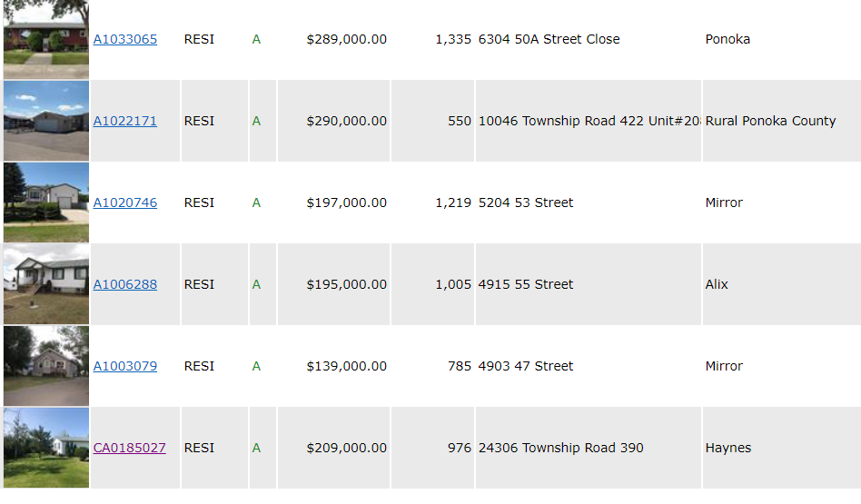Click the $197,000.00 price for Mirror listing
The height and width of the screenshot is (504, 861).
pos(346,203)
